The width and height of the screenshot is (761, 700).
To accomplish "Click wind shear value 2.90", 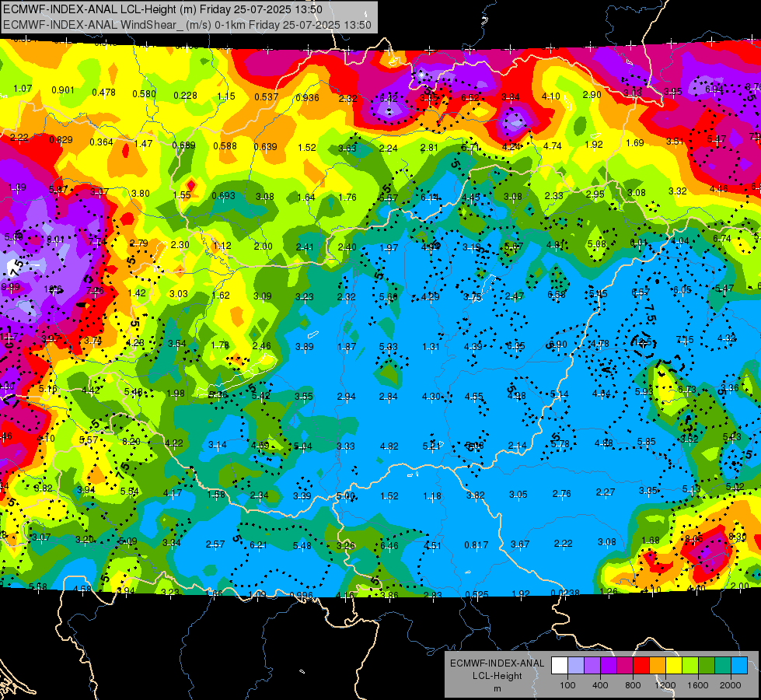I will click(x=592, y=95).
